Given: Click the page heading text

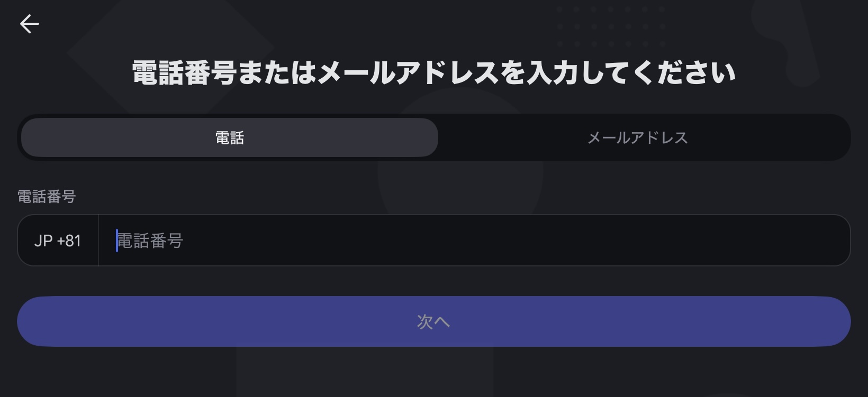Looking at the screenshot, I should (x=433, y=72).
